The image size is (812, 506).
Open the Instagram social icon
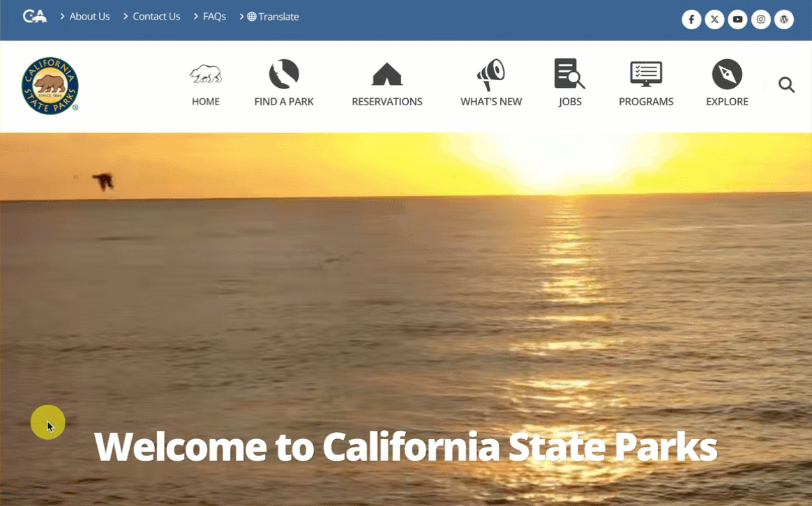point(761,20)
